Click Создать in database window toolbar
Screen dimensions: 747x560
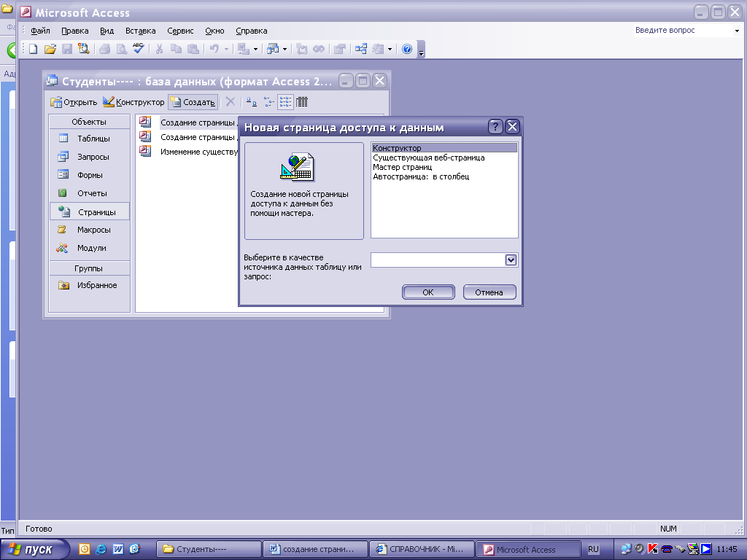(x=193, y=102)
